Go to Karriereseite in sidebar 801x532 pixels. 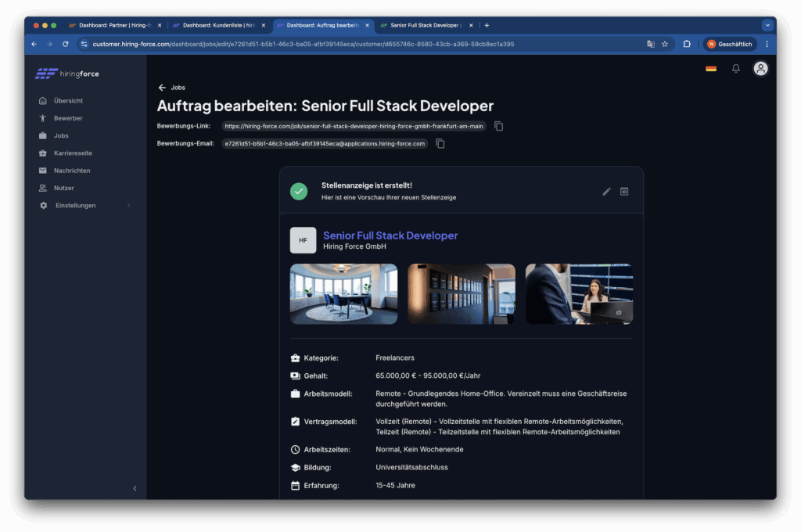[x=73, y=153]
